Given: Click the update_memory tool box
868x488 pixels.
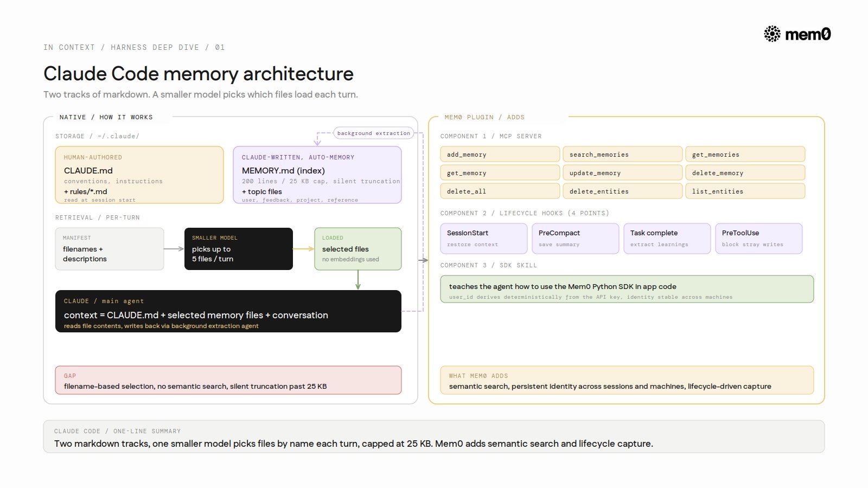Looking at the screenshot, I should [x=623, y=173].
